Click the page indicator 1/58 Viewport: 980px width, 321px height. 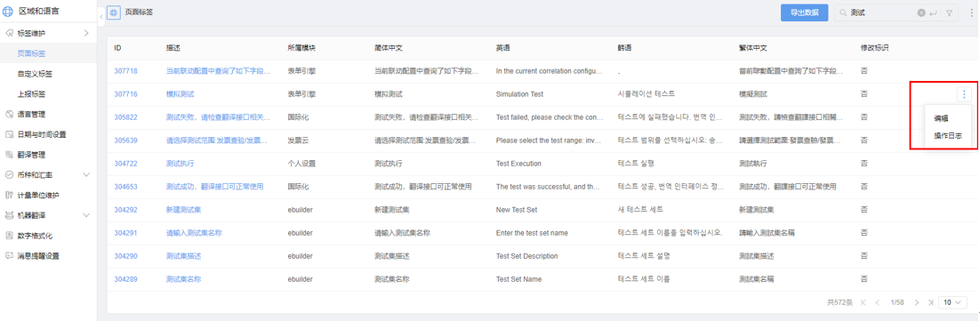pos(897,302)
